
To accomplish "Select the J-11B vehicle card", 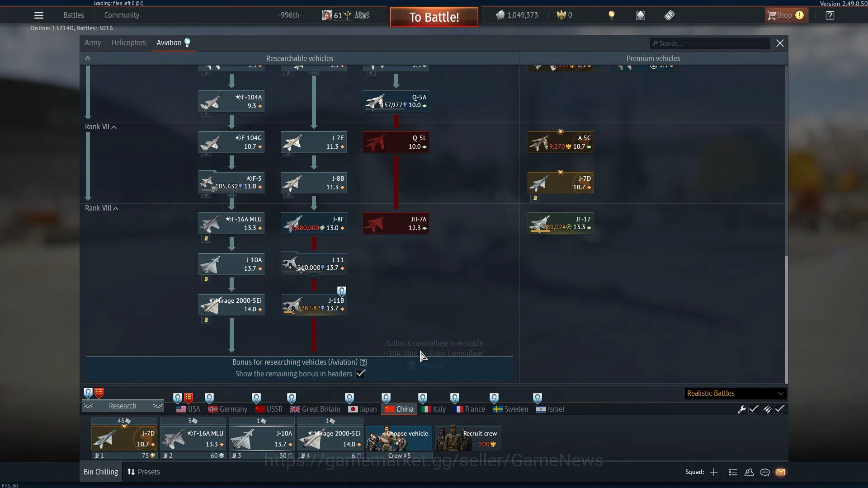I will pyautogui.click(x=314, y=305).
